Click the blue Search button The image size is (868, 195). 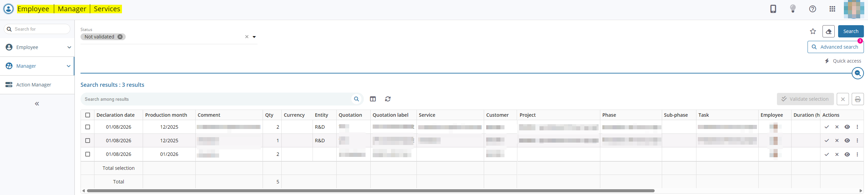[x=850, y=31]
